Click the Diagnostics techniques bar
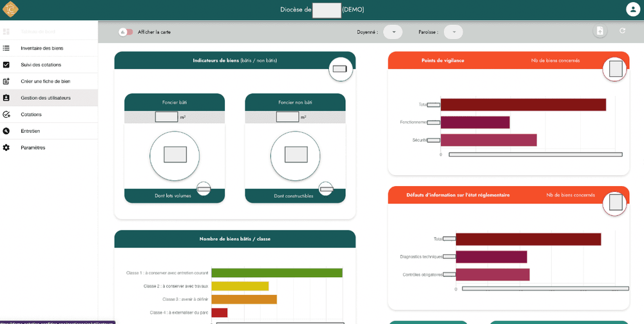644x324 pixels. [x=491, y=257]
